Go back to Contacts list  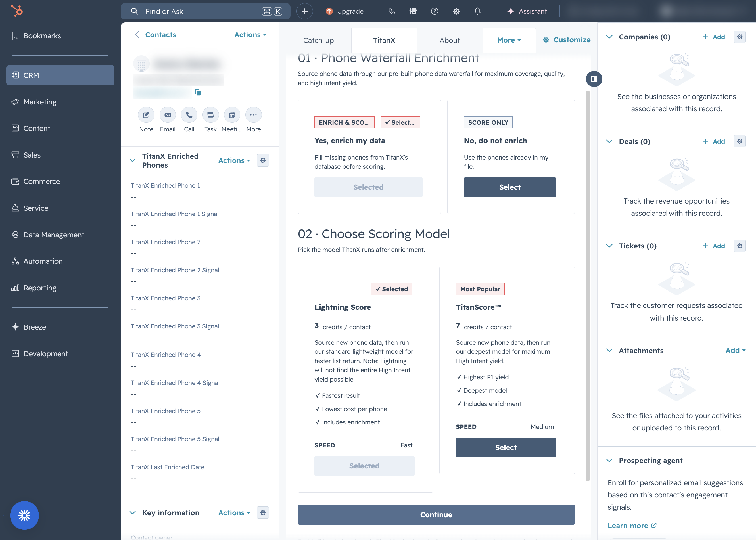(x=155, y=35)
